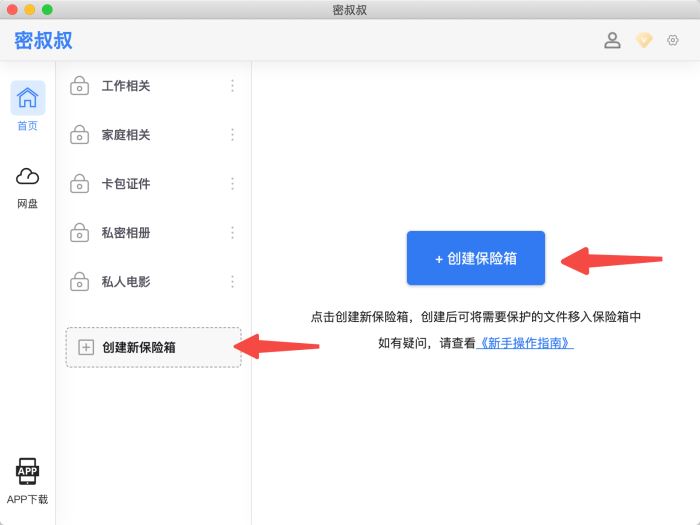Click the lock icon beside 卡包证件
700x525 pixels.
click(x=79, y=183)
